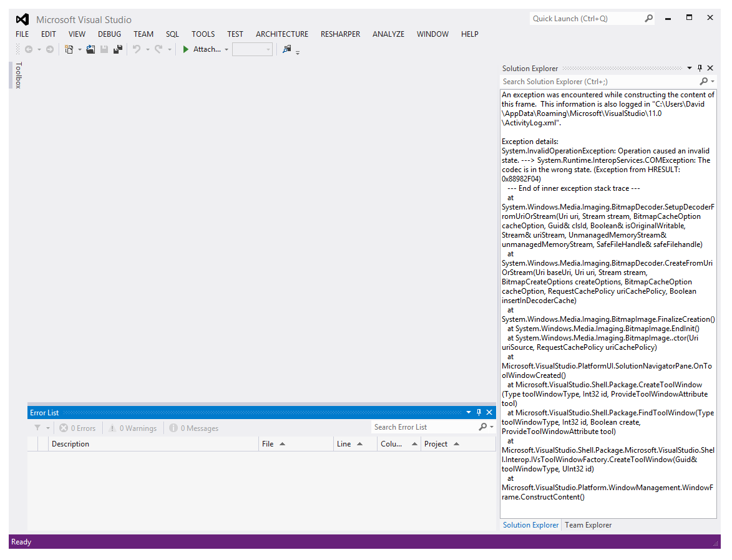The height and width of the screenshot is (560, 732).
Task: Click the Undo arrow icon
Action: point(137,49)
